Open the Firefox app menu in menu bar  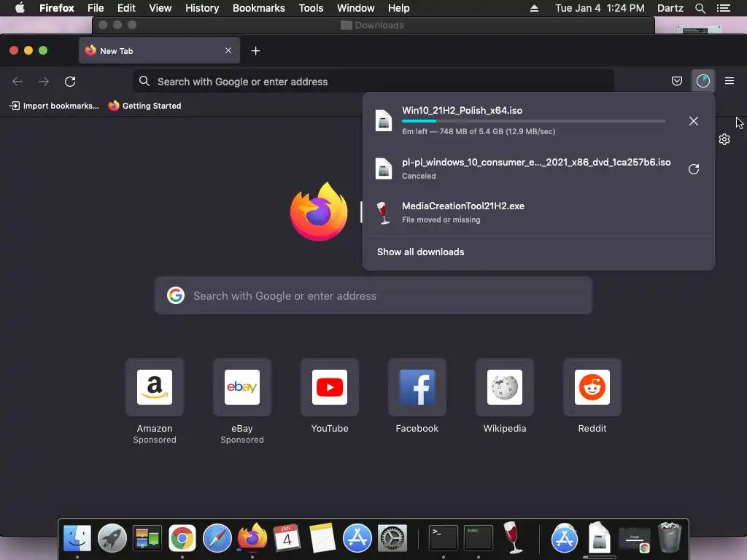[57, 8]
